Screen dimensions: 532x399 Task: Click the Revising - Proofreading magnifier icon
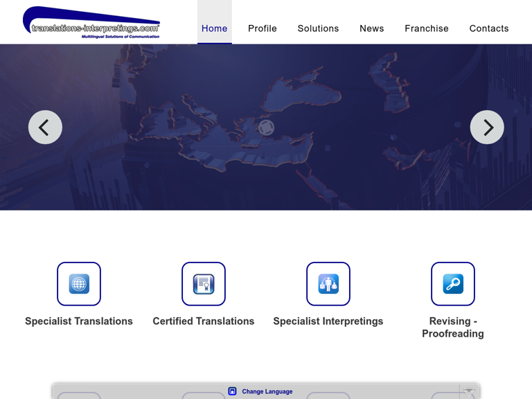[453, 284]
